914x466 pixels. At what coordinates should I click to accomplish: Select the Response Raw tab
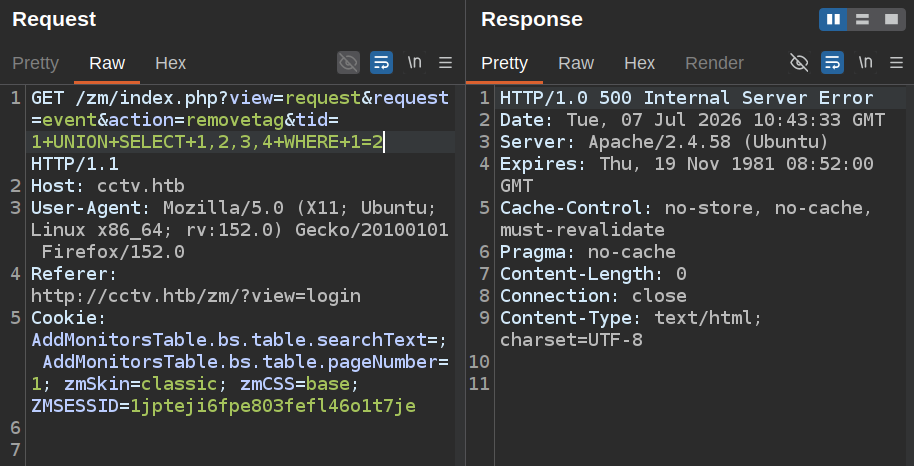(576, 63)
